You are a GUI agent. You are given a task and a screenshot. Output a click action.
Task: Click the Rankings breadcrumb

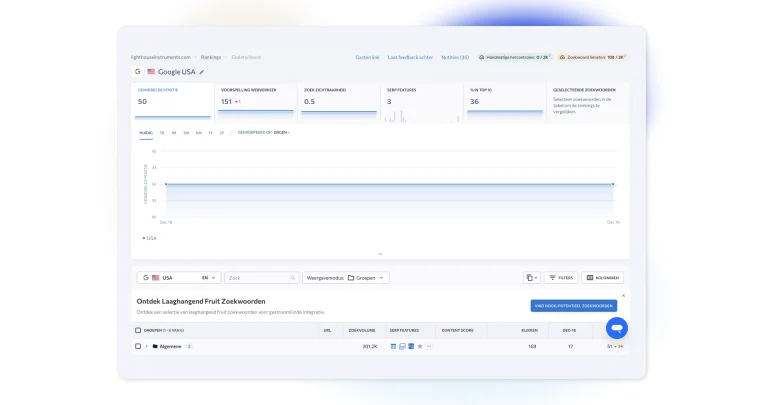coord(211,57)
